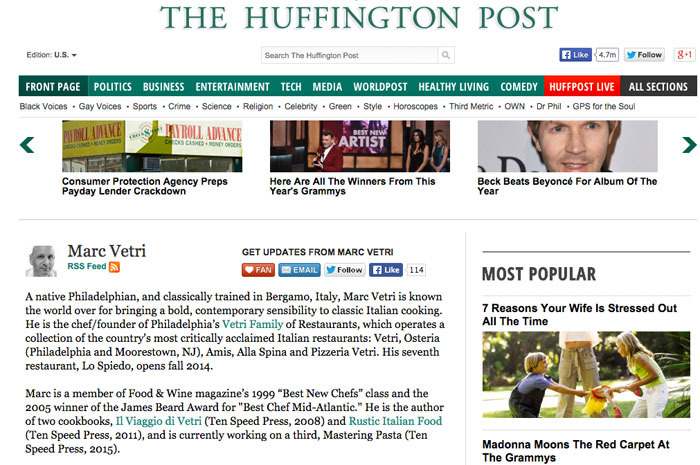The height and width of the screenshot is (465, 700).
Task: Click the Search The Huffington Post field
Action: (349, 56)
